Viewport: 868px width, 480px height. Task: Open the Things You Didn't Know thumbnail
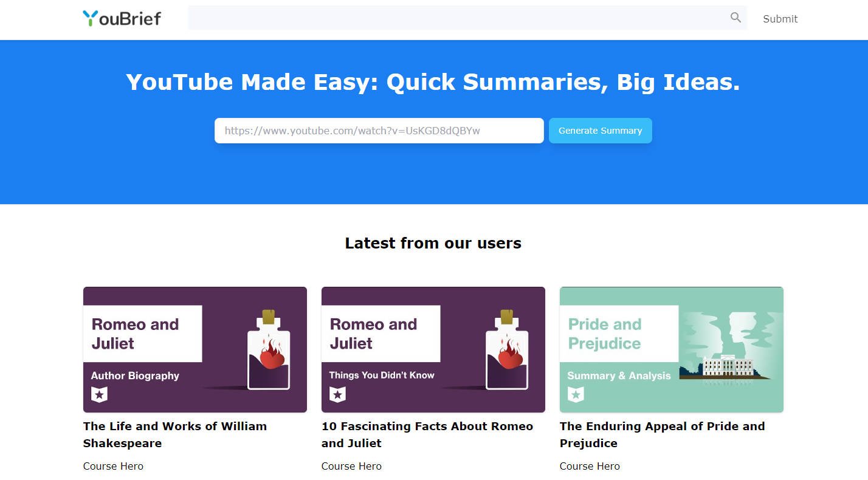point(433,349)
